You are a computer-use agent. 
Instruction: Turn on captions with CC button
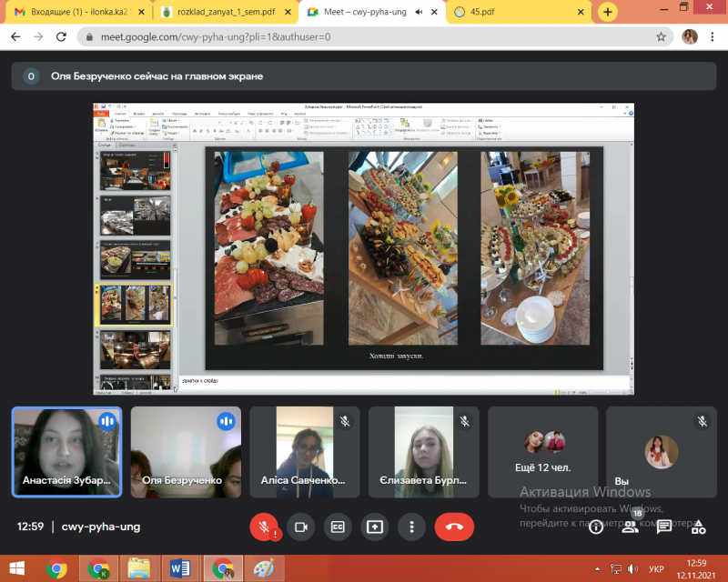(x=338, y=527)
